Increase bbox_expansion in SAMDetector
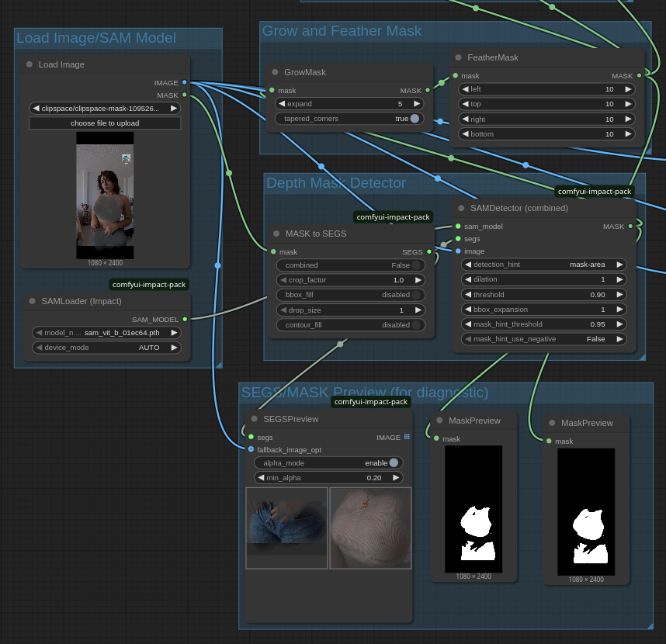The height and width of the screenshot is (644, 666). [619, 309]
